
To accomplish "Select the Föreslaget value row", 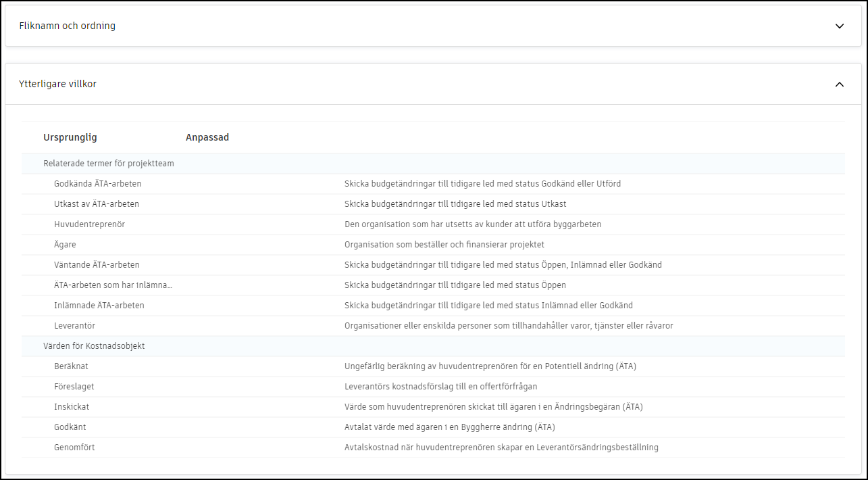I will [74, 387].
